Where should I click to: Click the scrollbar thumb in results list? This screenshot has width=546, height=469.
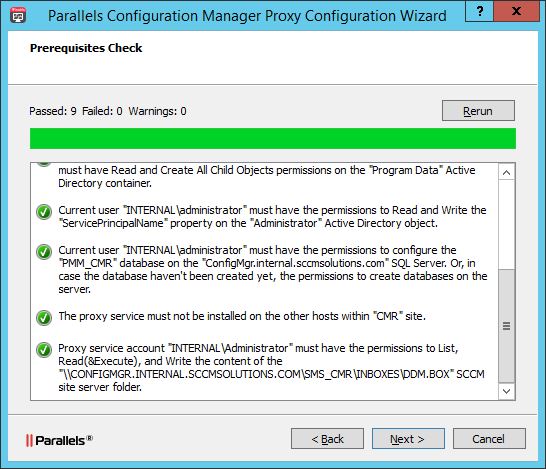tap(507, 326)
